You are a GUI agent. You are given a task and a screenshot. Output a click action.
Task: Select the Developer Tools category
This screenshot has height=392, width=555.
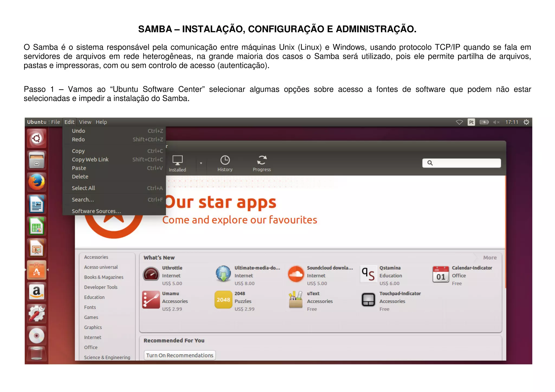(101, 287)
